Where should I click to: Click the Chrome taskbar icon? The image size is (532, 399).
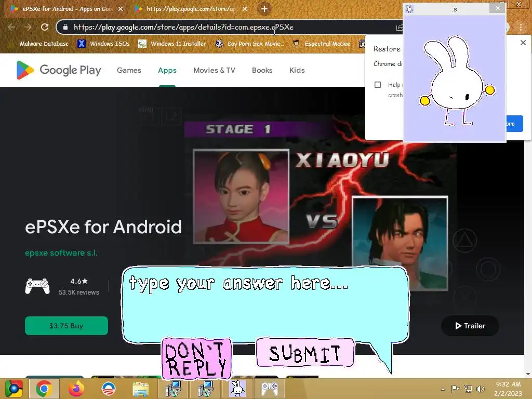pyautogui.click(x=44, y=389)
